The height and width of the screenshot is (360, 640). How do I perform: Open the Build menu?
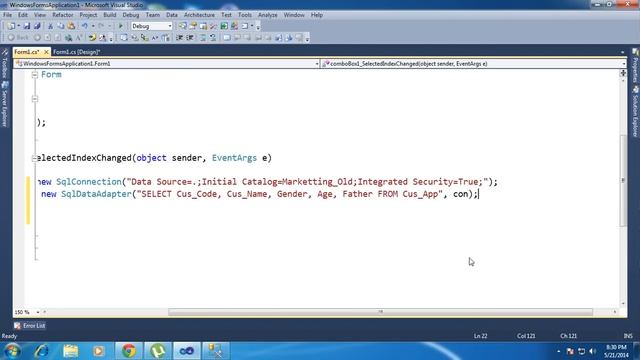click(109, 15)
